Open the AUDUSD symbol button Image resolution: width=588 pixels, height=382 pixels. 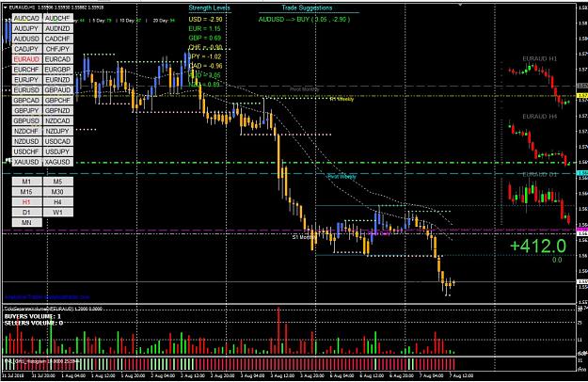click(x=26, y=39)
